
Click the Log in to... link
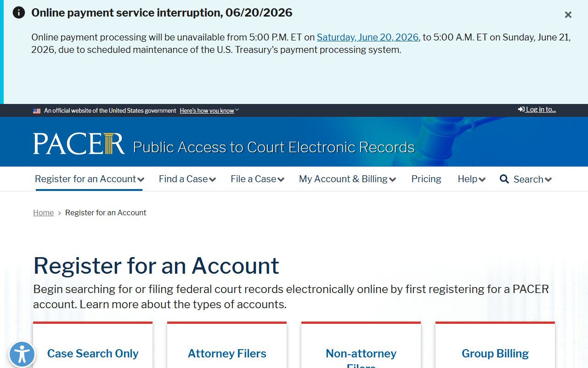pos(537,109)
